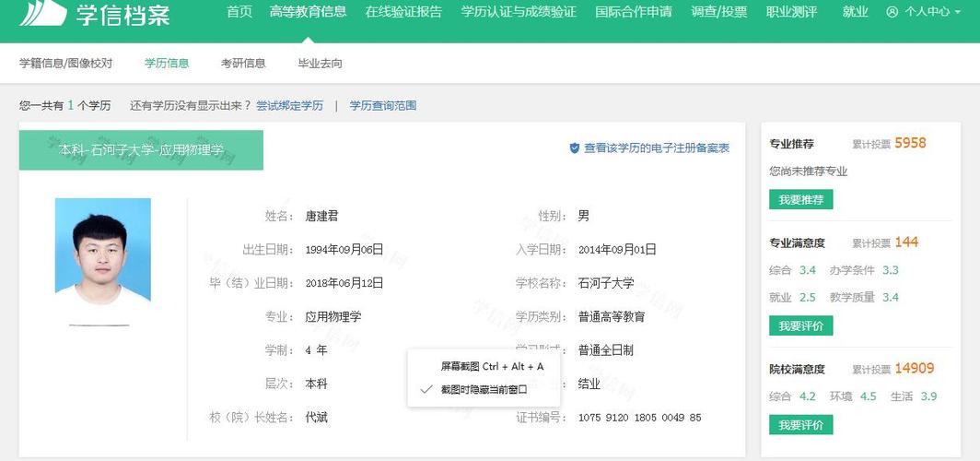Click the 您尚未推荐专业 notice text
The image size is (980, 461).
pos(808,171)
